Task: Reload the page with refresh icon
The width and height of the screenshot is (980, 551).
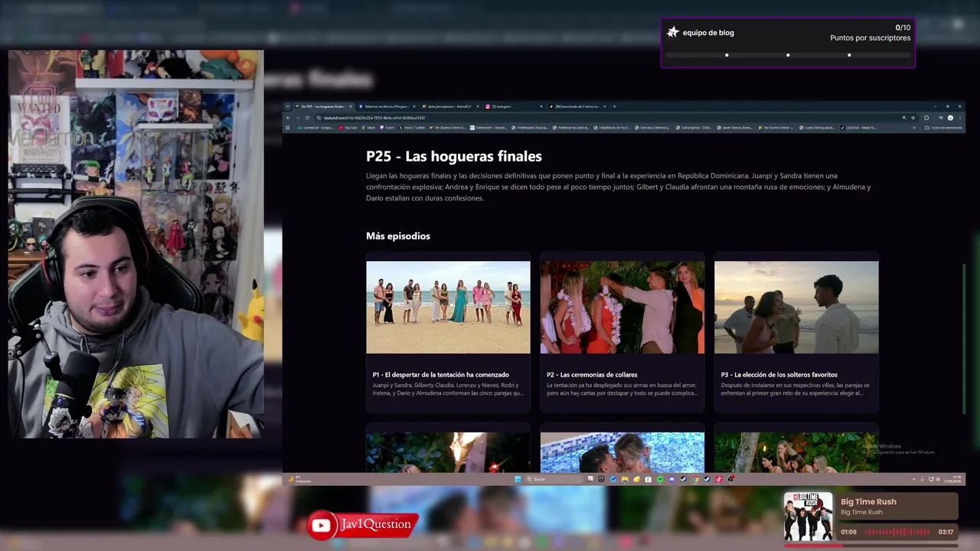Action: point(307,118)
